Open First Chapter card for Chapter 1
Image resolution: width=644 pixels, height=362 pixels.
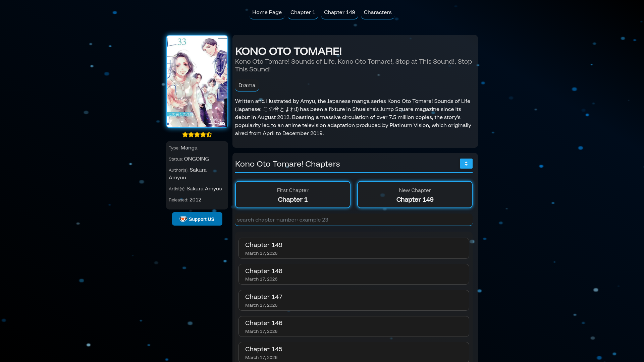coord(293,195)
